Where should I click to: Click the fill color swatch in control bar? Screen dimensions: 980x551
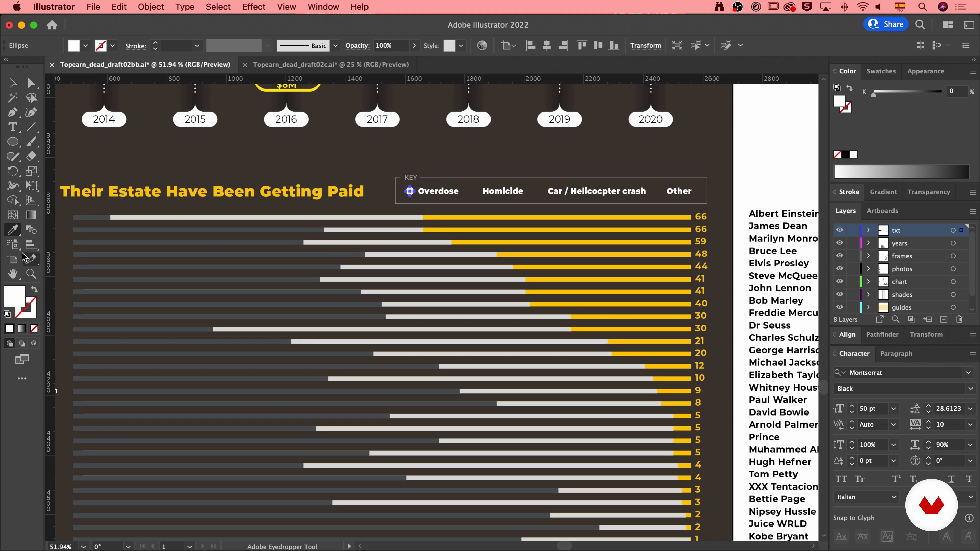[x=73, y=46]
